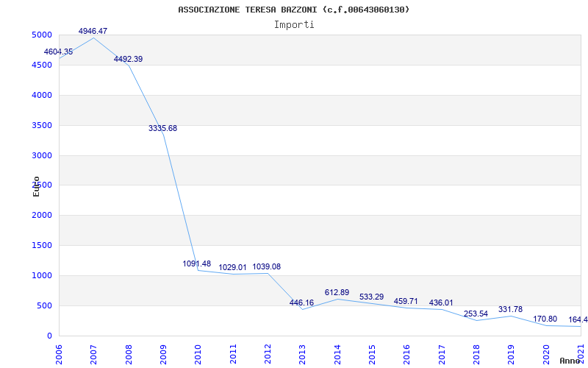Select the 500 y-axis tick label
The image size is (588, 368).
46,305
